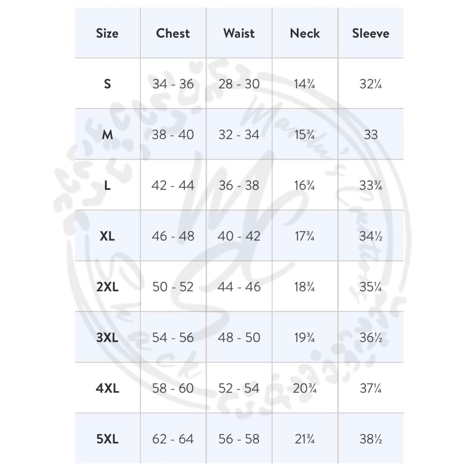Select the Sleeve column header
Screen dimensions: 476x476
[370, 33]
